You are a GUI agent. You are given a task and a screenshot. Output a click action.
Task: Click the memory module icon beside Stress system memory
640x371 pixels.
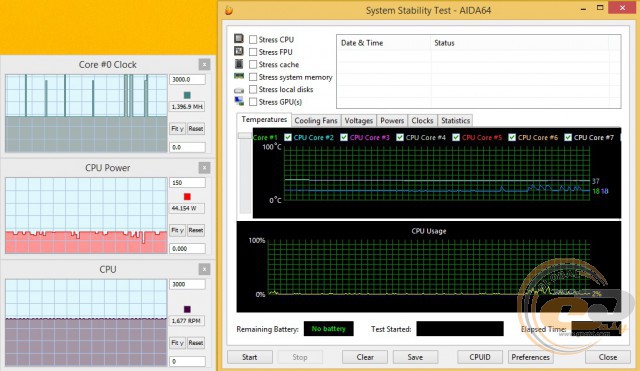(x=239, y=76)
